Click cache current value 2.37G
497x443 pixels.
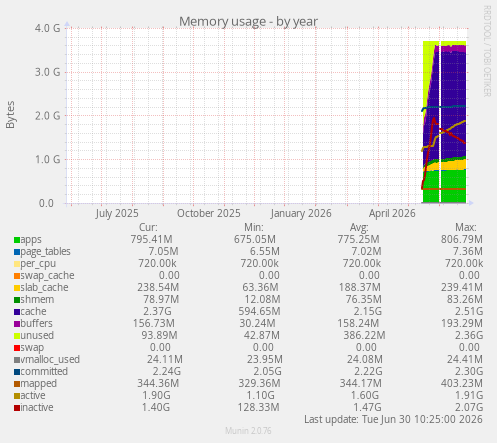coord(157,312)
